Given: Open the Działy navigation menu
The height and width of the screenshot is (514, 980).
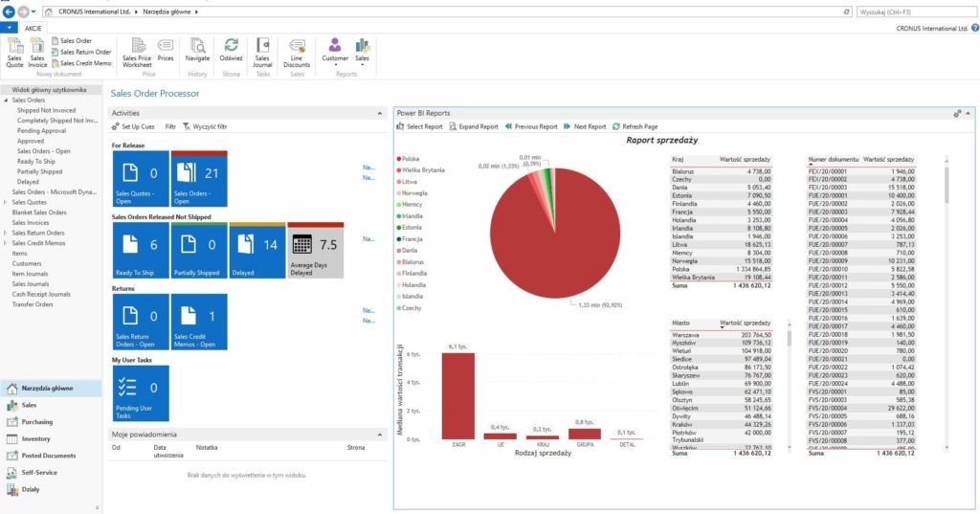Looking at the screenshot, I should tap(51, 490).
